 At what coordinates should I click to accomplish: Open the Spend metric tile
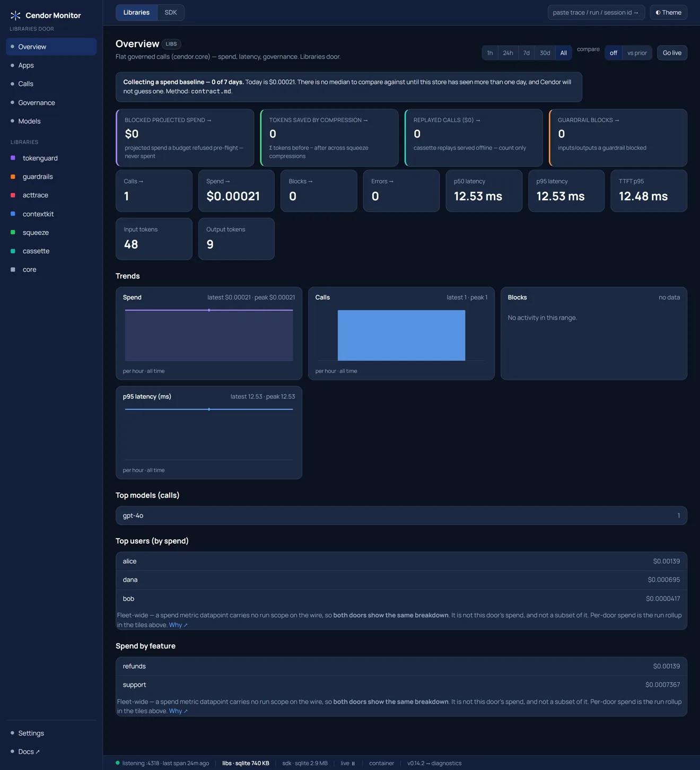coord(237,191)
